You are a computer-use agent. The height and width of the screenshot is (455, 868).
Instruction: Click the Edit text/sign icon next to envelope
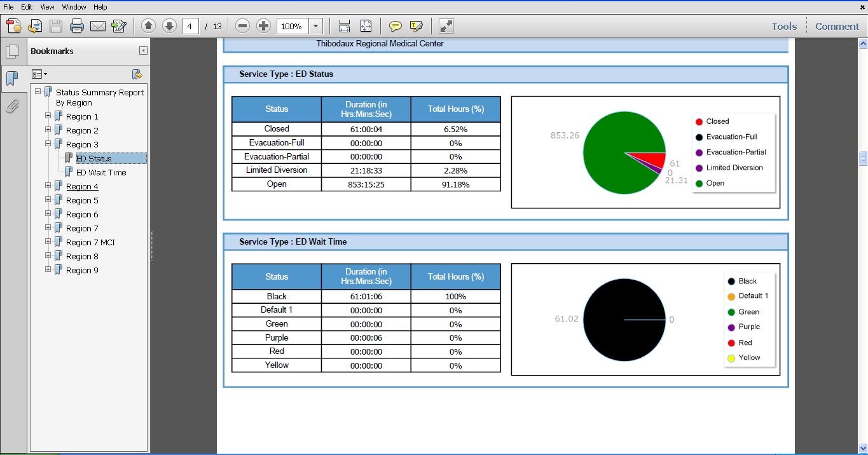pyautogui.click(x=119, y=26)
